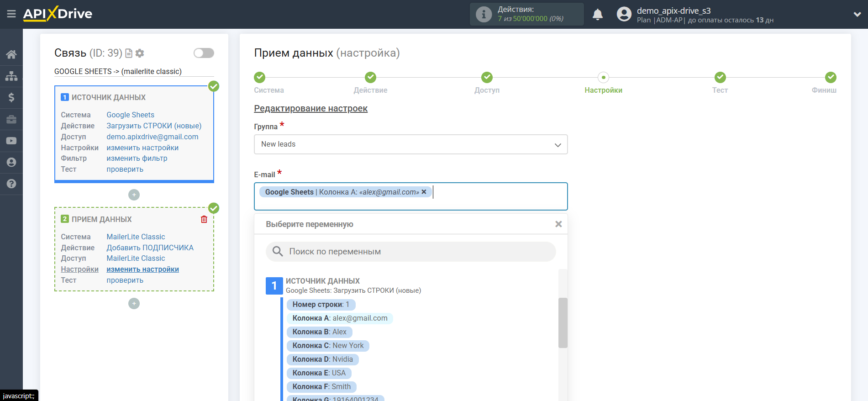Click receiver 'изменить настройки' link
868x401 pixels.
pos(143,269)
